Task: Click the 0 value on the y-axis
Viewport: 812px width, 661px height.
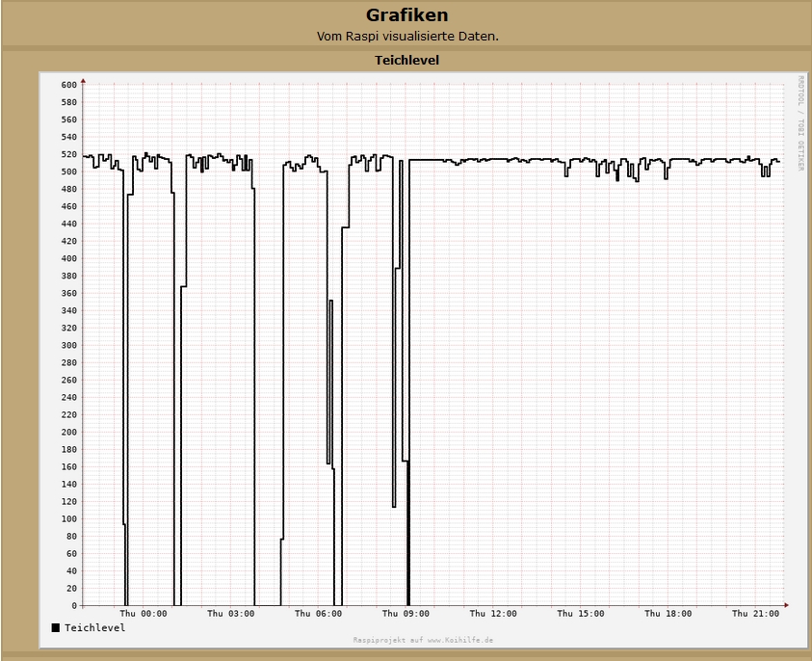Action: (74, 605)
